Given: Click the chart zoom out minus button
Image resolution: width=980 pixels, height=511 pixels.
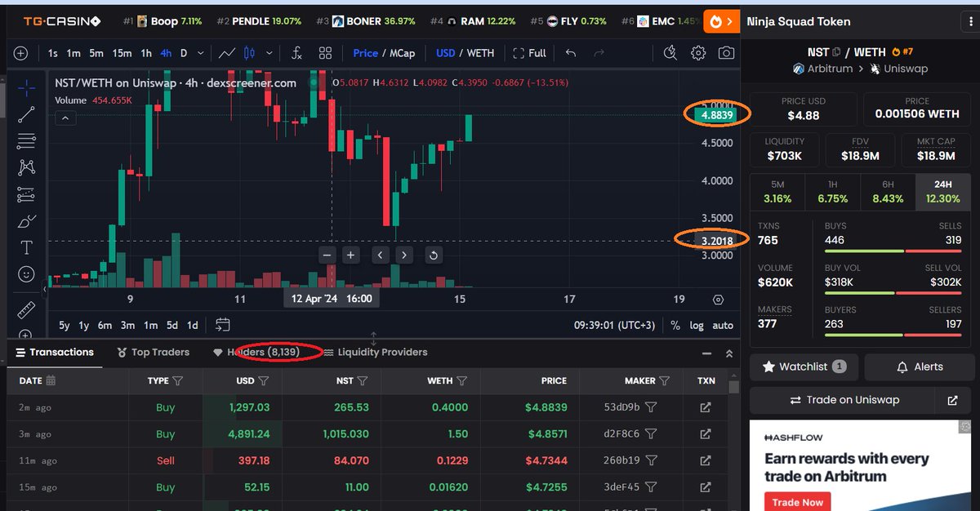Looking at the screenshot, I should [x=327, y=255].
